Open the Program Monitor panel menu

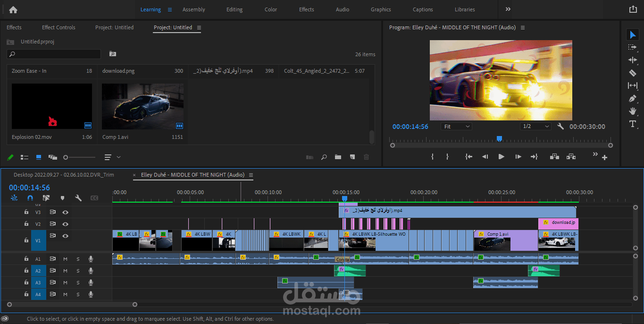(523, 28)
